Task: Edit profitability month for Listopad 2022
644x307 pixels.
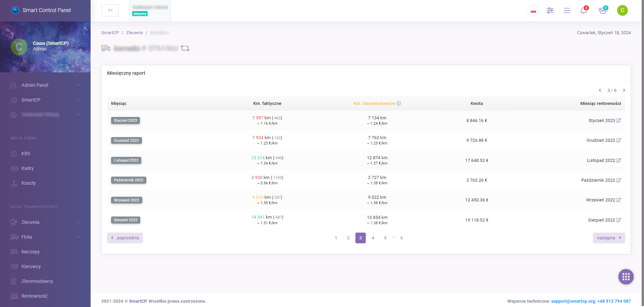Action: coord(618,161)
